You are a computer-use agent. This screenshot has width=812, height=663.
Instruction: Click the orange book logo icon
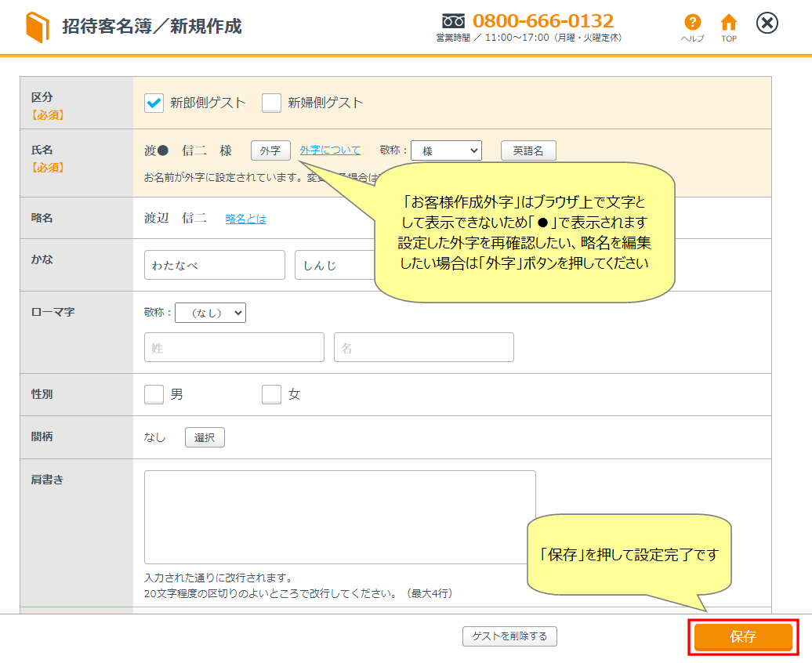point(37,27)
